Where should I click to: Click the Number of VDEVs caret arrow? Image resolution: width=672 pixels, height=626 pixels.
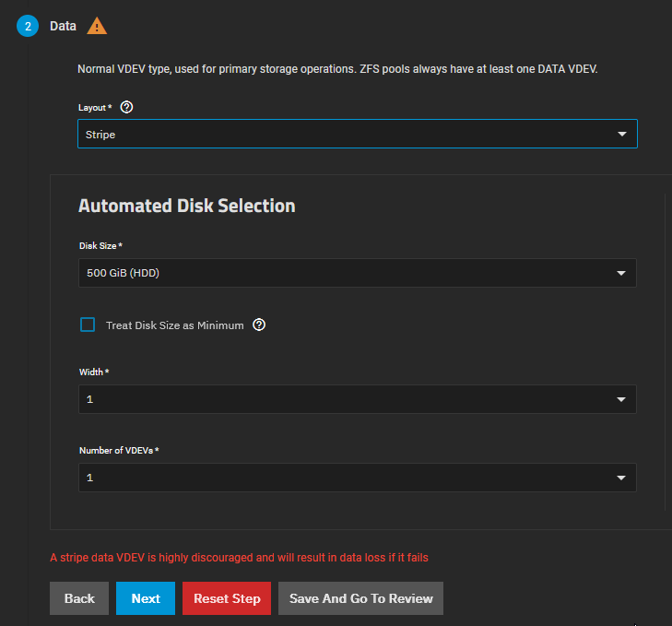[620, 478]
